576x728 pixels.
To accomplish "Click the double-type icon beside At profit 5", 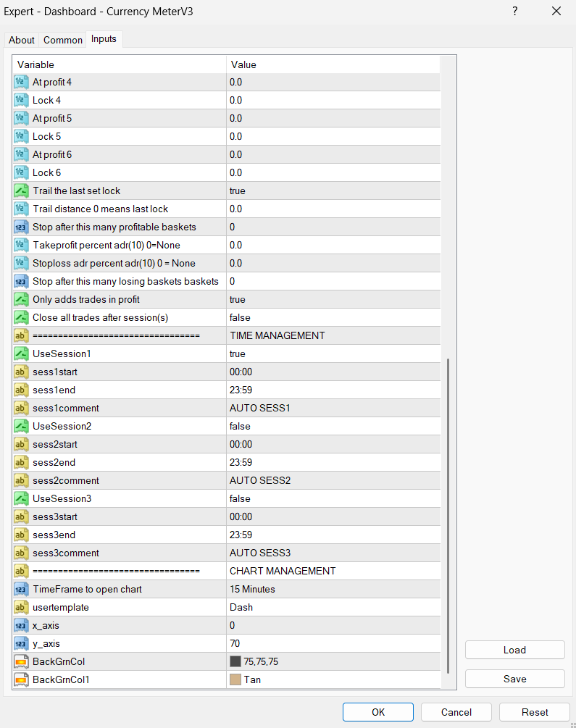I will (x=21, y=118).
